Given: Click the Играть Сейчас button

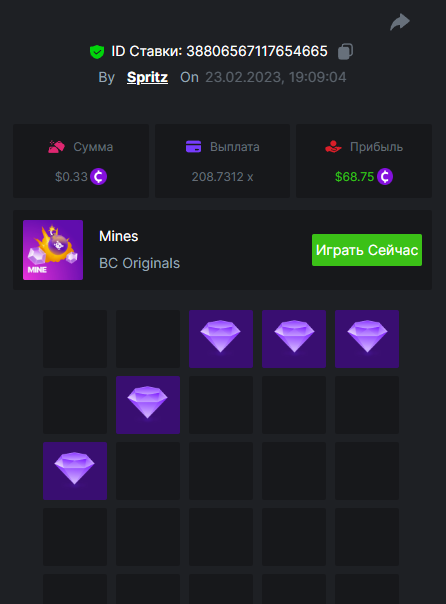Looking at the screenshot, I should pos(367,250).
